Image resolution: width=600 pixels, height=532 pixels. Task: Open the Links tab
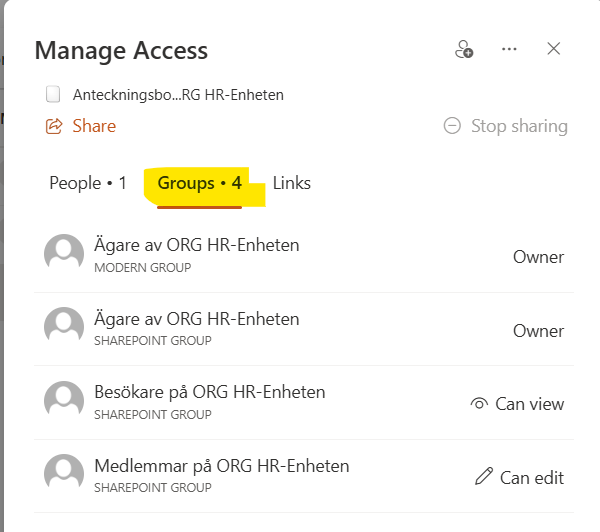pyautogui.click(x=292, y=183)
